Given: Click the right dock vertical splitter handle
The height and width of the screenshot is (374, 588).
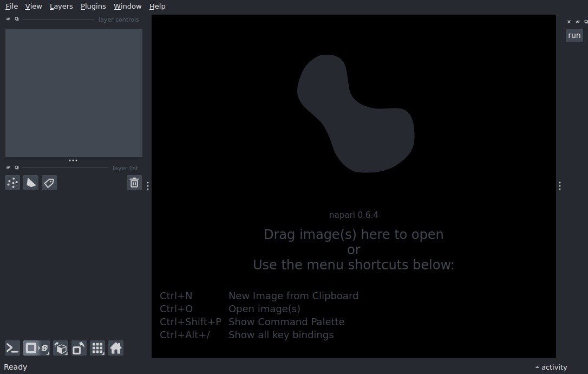Looking at the screenshot, I should pos(559,186).
